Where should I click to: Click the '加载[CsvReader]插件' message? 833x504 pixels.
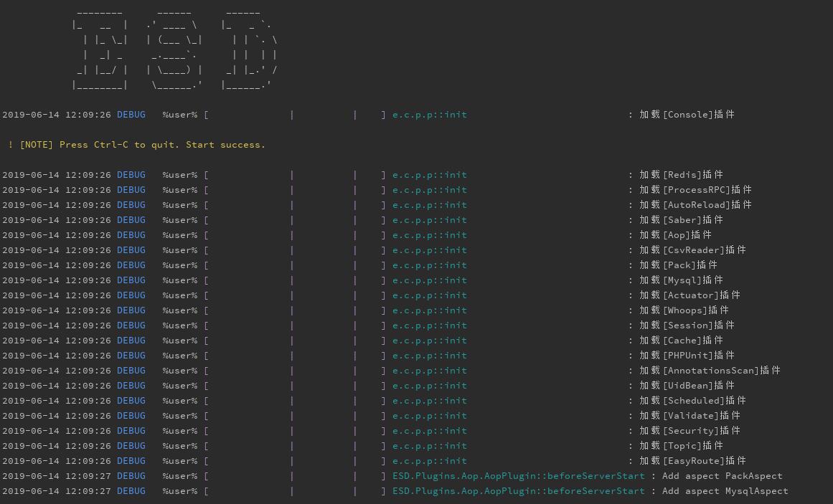692,250
